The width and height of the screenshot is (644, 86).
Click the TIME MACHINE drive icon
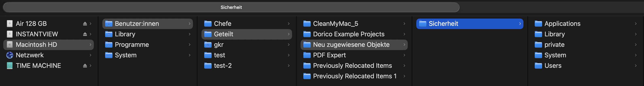click(x=10, y=66)
